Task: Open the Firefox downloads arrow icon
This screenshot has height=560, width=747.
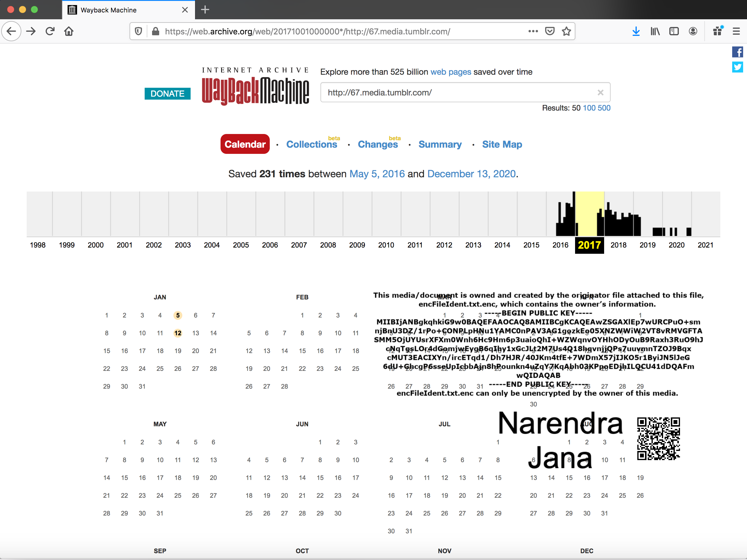Action: 636,31
